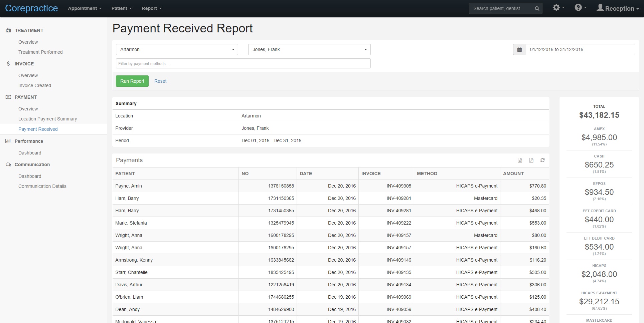This screenshot has height=323, width=644.
Task: Open the Report menu
Action: click(151, 8)
